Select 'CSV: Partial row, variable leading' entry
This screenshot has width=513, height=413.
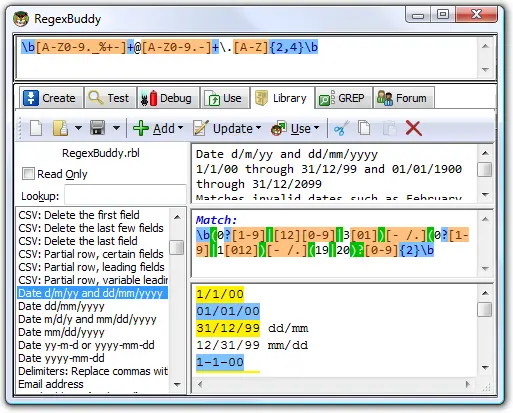(x=93, y=280)
